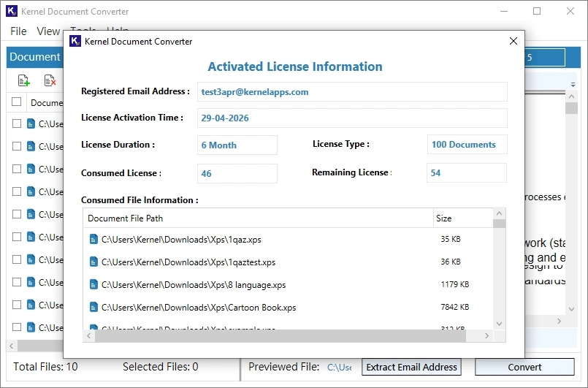
Task: Click Size column header in consumed list
Action: [463, 218]
